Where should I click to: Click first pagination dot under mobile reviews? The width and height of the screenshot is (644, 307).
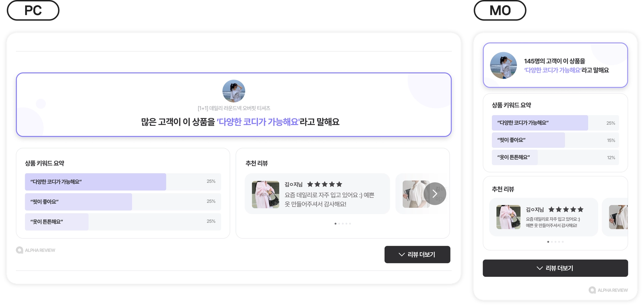(x=548, y=242)
